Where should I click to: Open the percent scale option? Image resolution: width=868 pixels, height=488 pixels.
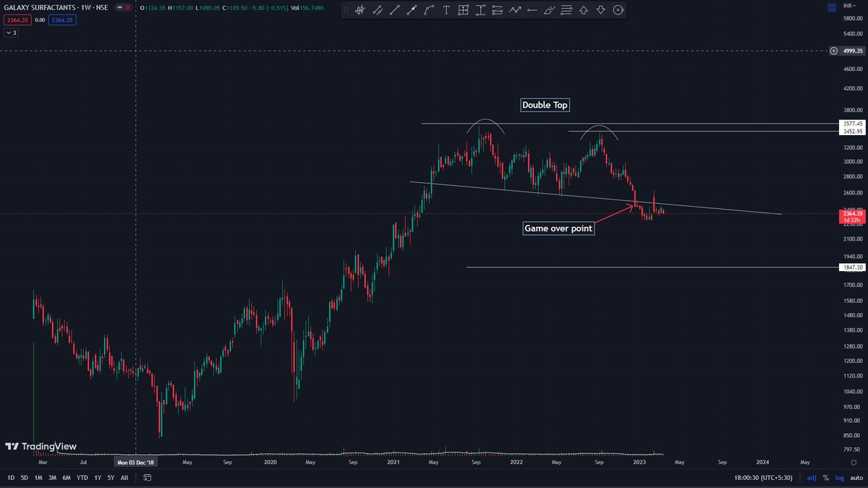click(825, 478)
